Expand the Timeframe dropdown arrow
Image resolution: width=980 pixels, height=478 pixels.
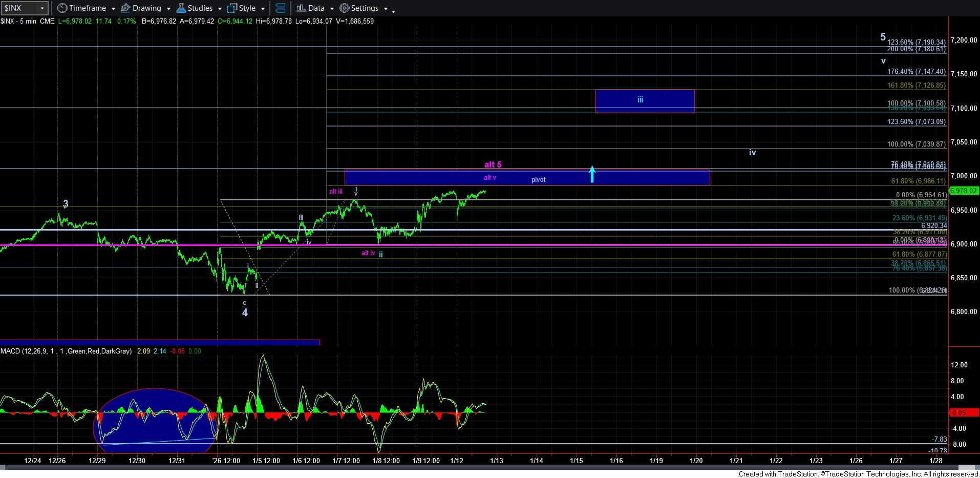113,9
